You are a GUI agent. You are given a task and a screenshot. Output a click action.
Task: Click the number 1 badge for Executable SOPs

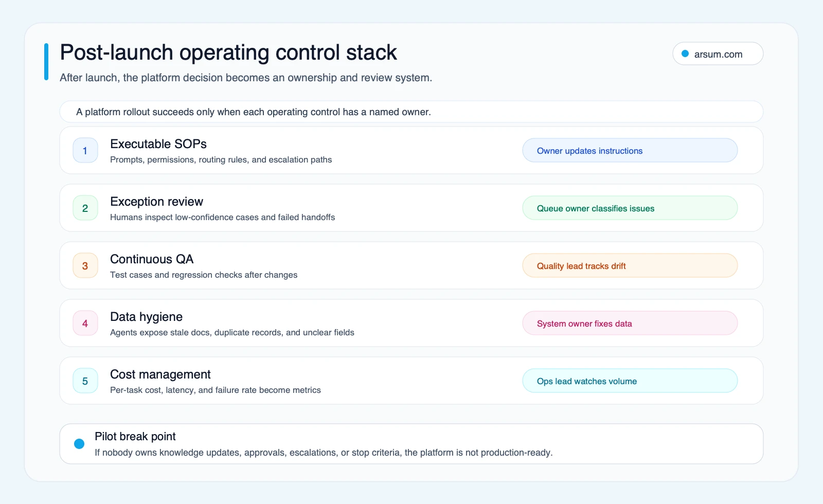[x=85, y=150]
